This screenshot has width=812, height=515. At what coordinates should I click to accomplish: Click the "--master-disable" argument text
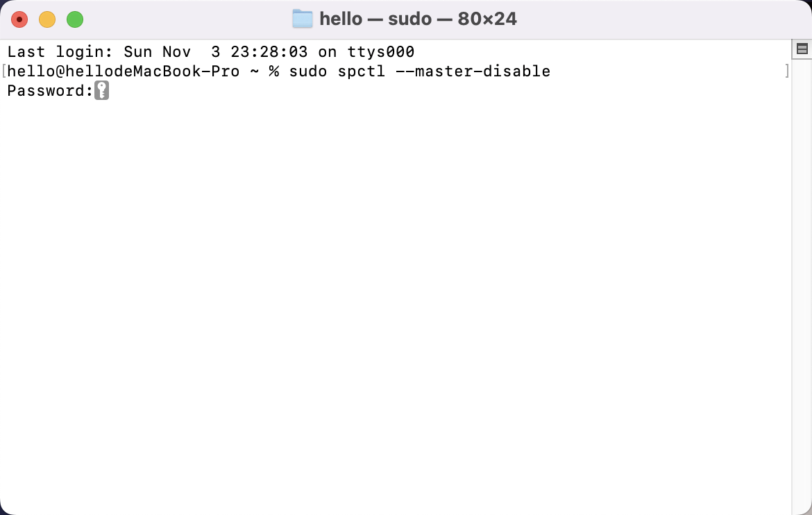[473, 71]
